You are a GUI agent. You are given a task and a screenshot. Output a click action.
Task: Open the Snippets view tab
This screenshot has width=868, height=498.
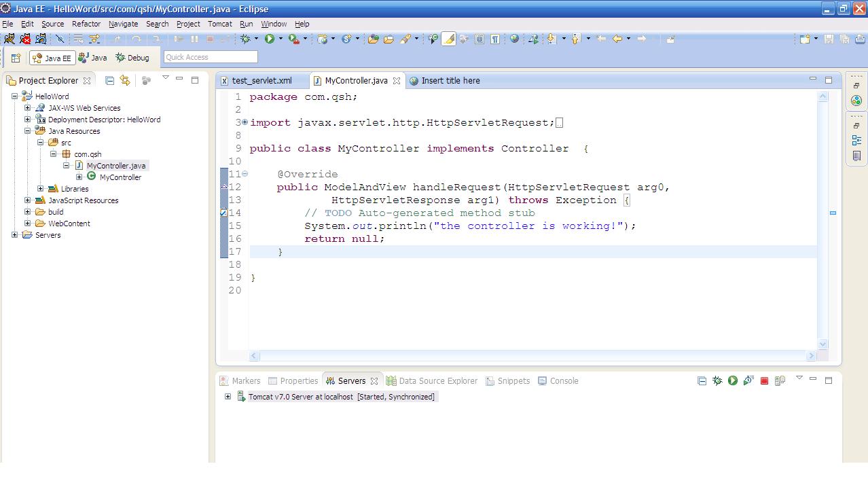[507, 380]
